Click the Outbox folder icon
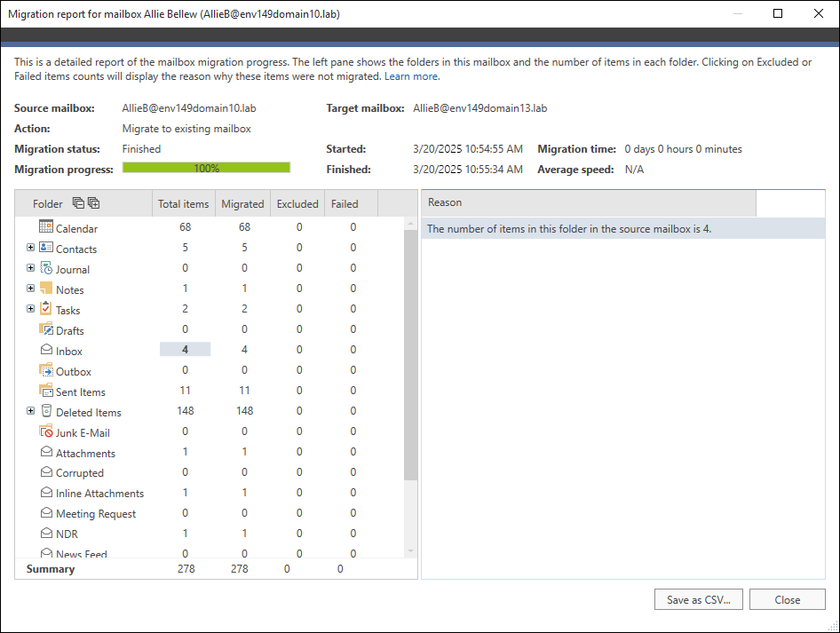The image size is (840, 633). point(46,371)
